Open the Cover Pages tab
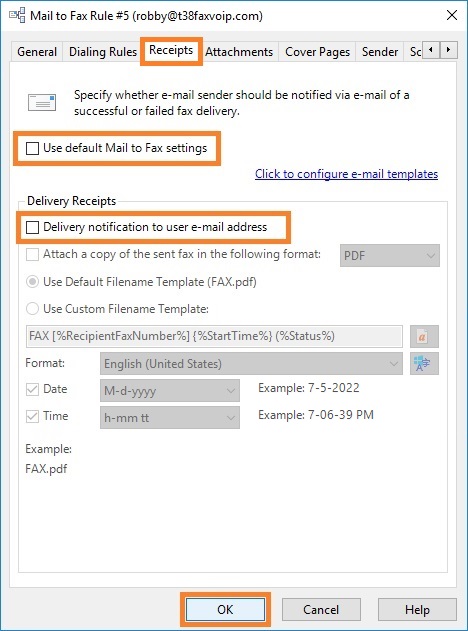Screen dimensions: 468x631 tap(317, 52)
